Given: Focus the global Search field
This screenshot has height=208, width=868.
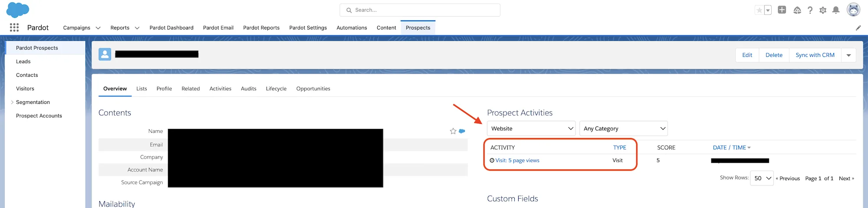Looking at the screenshot, I should coord(420,10).
